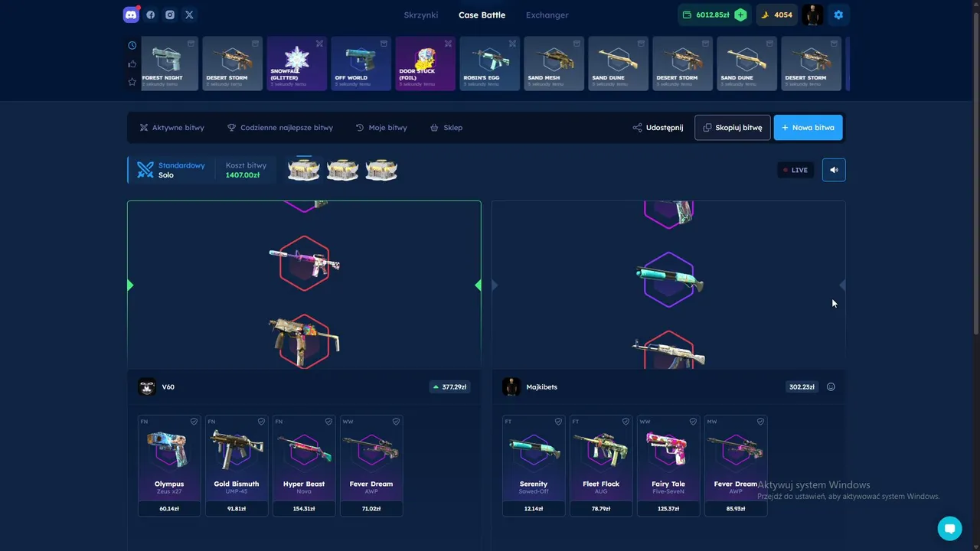Click the Fleet Flock AUG item card

click(601, 465)
